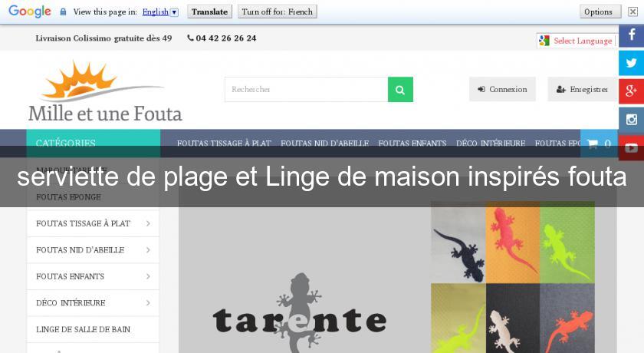Open Foutas Nid d'Abeille in top navigation
This screenshot has height=353, width=644.
pyautogui.click(x=324, y=144)
